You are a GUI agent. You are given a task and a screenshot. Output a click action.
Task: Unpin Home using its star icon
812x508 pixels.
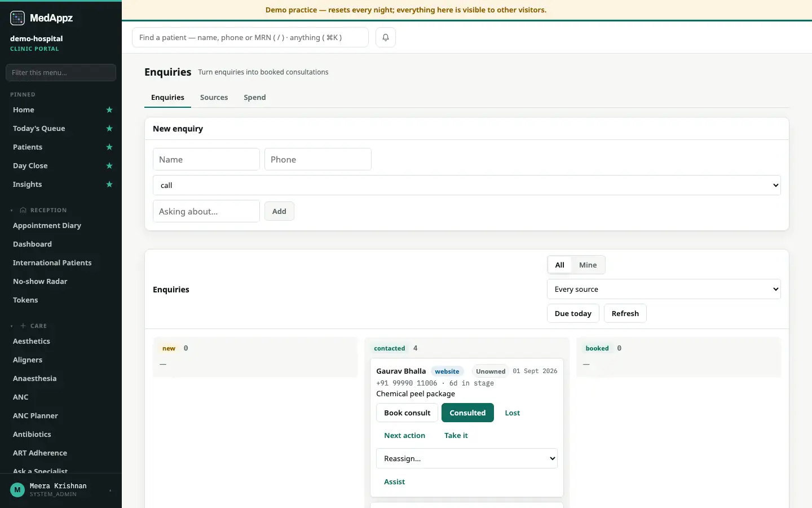pos(109,110)
